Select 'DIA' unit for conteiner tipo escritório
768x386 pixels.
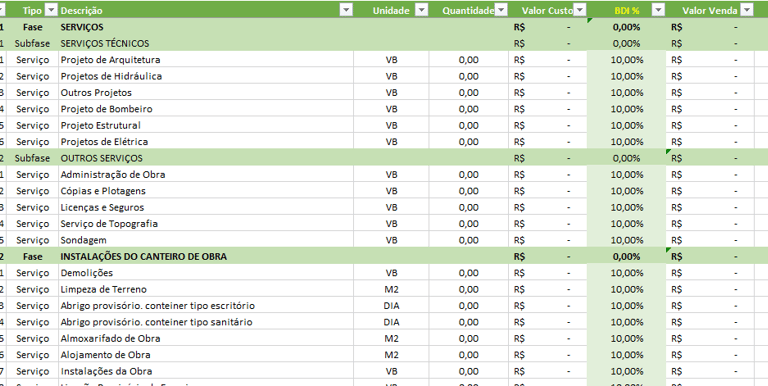coord(391,306)
